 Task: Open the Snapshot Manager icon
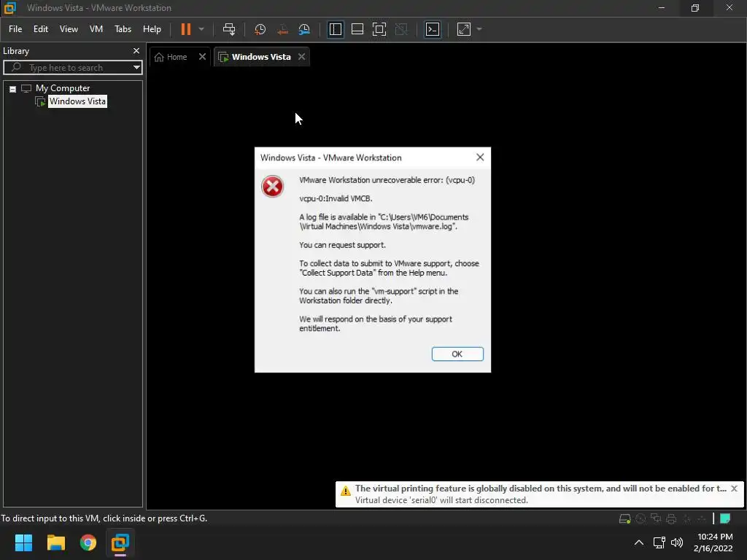(x=304, y=29)
